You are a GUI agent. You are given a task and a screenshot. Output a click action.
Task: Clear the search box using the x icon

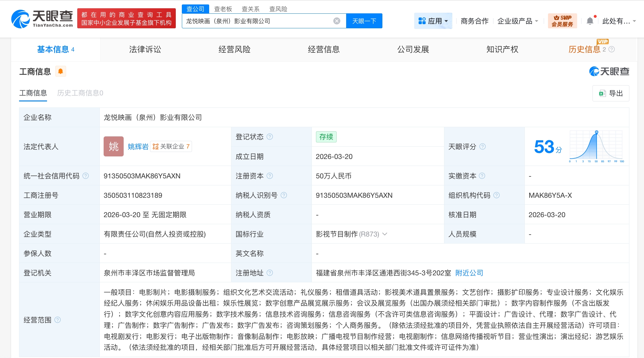(x=336, y=21)
